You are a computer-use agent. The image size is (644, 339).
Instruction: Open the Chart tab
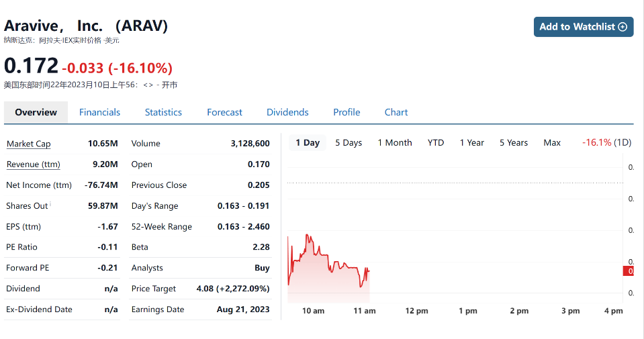pyautogui.click(x=396, y=112)
